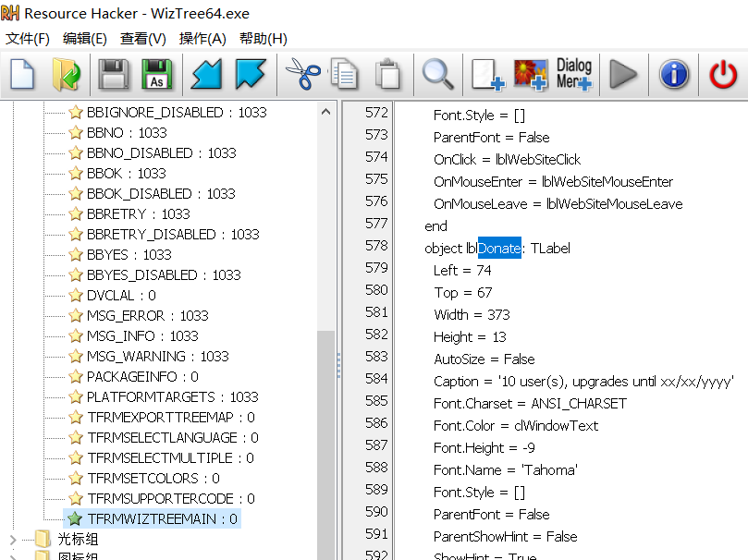Click the ParentShowHint = False line
Viewport: 748px width, 560px height.
505,537
